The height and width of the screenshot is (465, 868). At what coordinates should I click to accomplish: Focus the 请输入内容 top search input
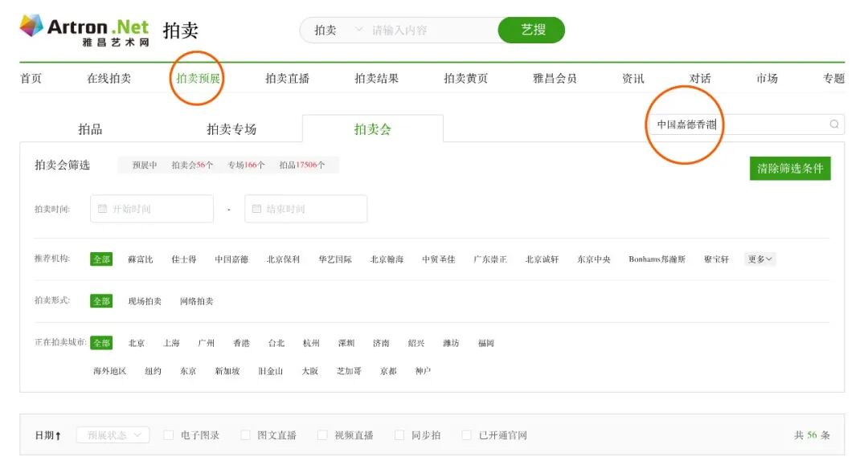pyautogui.click(x=432, y=30)
